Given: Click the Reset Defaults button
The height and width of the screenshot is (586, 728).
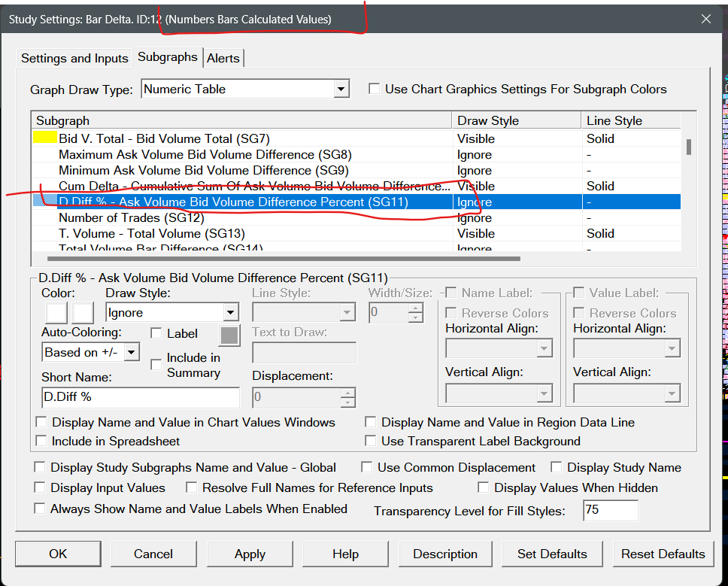Looking at the screenshot, I should pos(663,554).
